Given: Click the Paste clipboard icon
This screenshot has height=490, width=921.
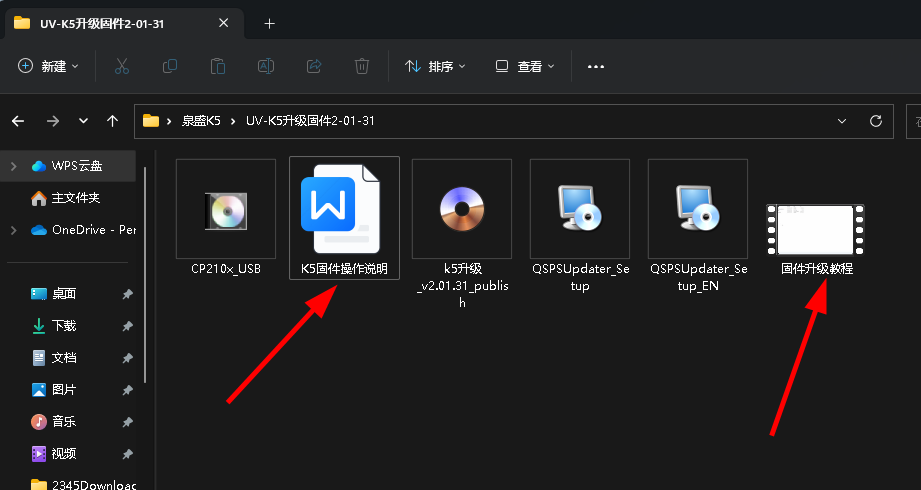Looking at the screenshot, I should (217, 66).
